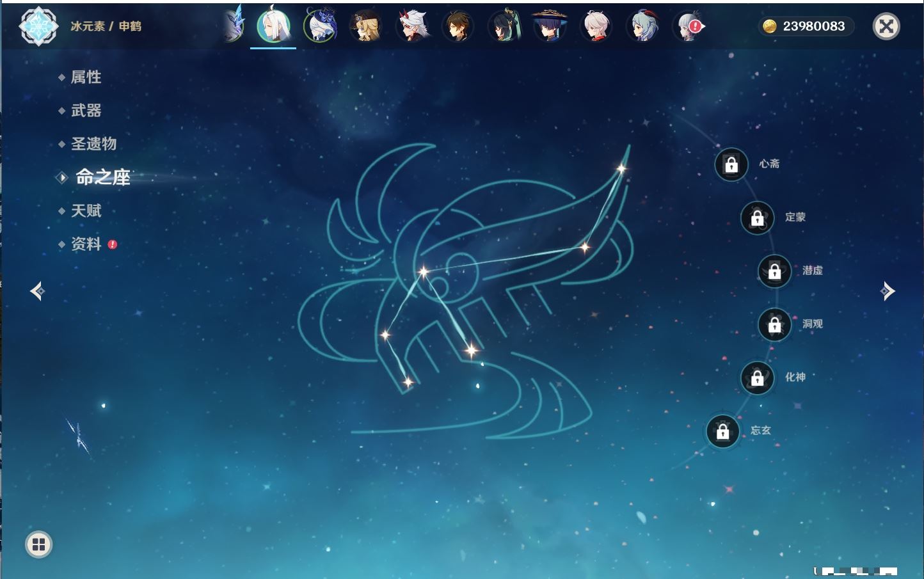Open the 武器 weapon page

tap(86, 111)
